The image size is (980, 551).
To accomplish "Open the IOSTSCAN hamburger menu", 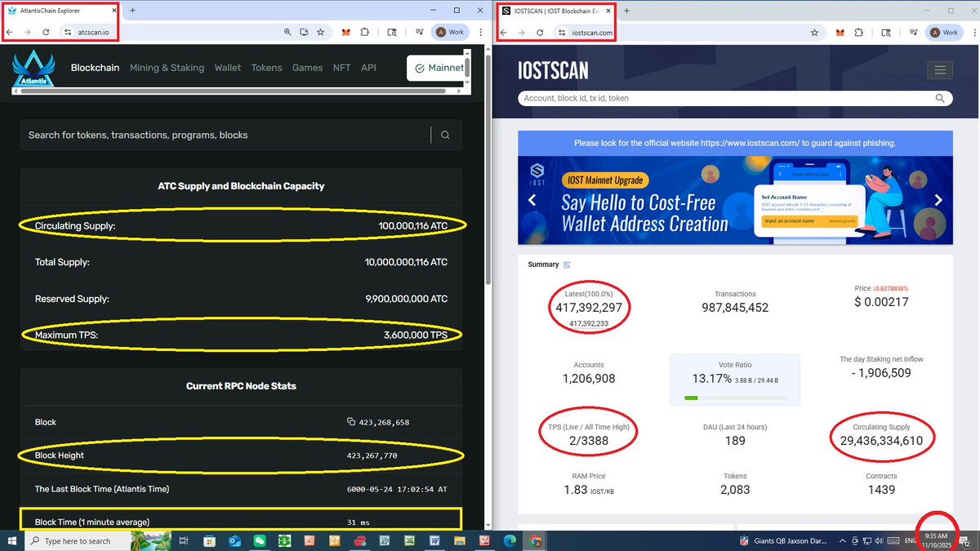I will point(941,70).
